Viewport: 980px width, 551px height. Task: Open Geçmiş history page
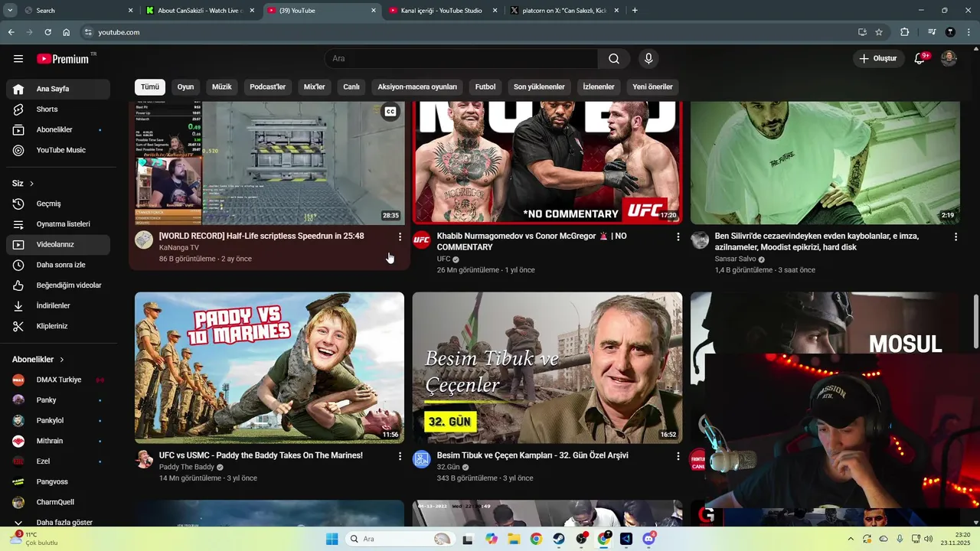(x=58, y=204)
